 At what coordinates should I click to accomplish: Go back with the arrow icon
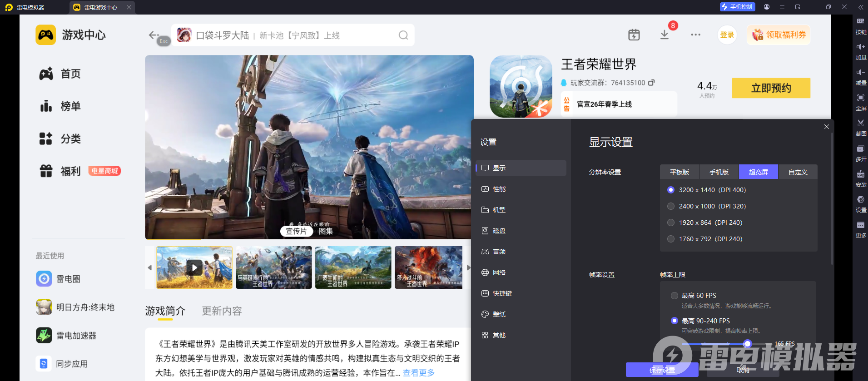click(x=154, y=35)
